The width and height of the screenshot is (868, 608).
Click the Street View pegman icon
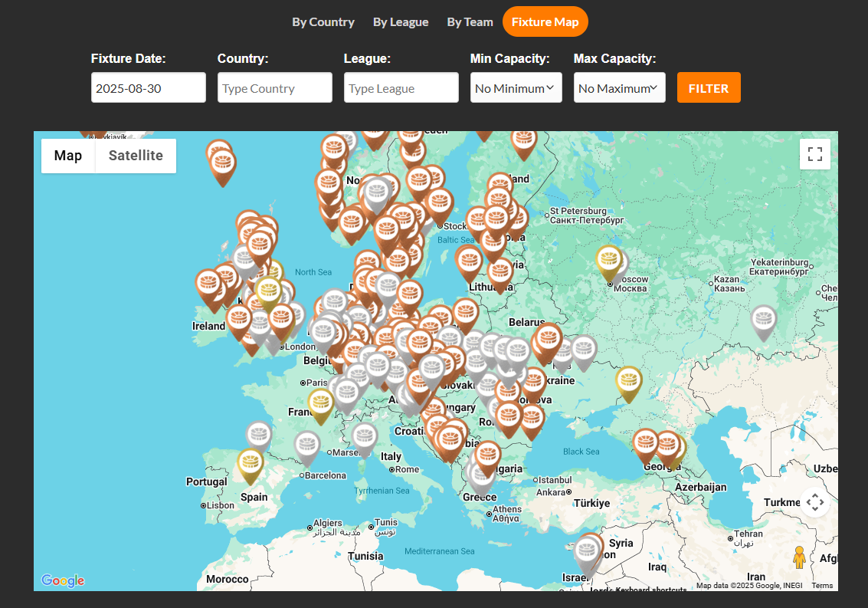799,557
